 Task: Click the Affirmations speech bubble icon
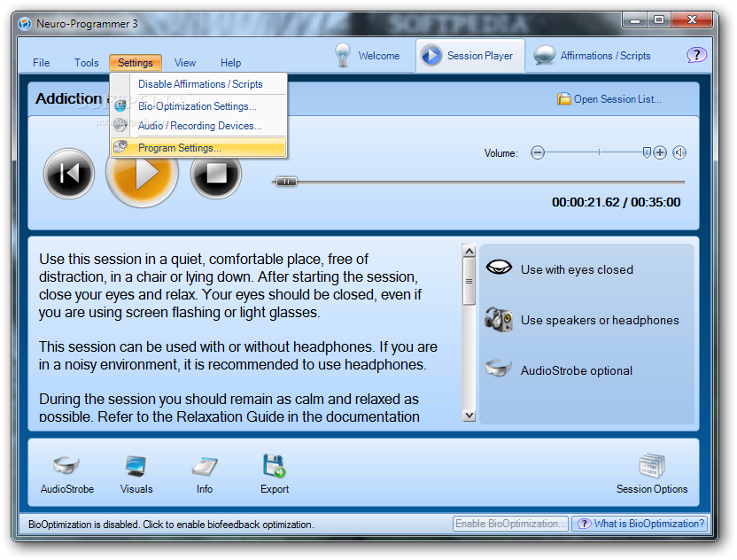[544, 55]
